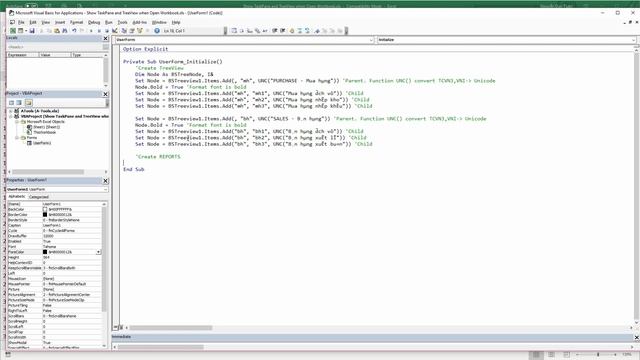640x360 pixels.
Task: Click the List Properties/Methods icon
Action: point(234,31)
